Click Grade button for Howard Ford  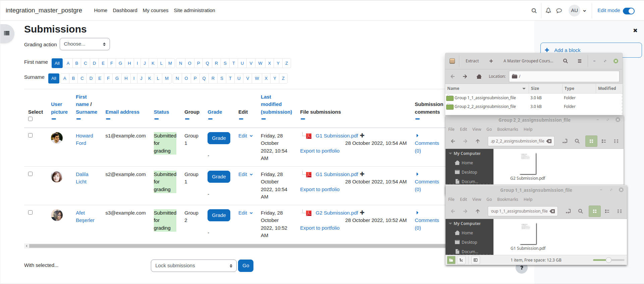[x=219, y=138]
